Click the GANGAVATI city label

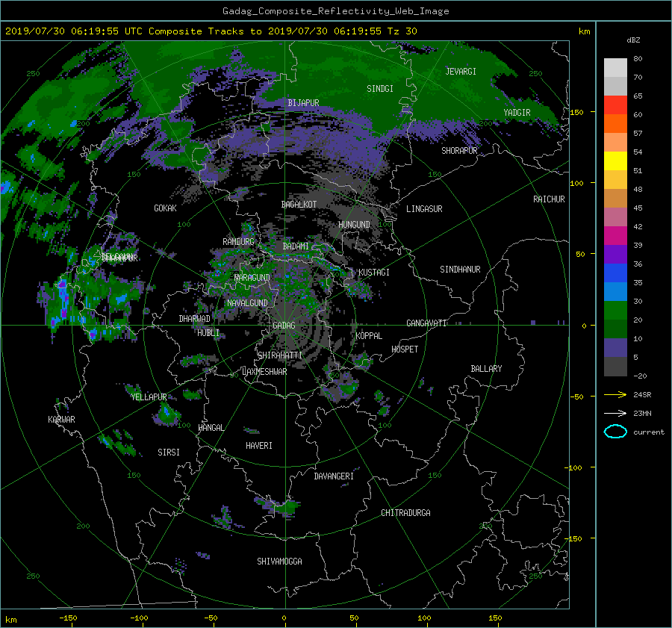click(426, 323)
